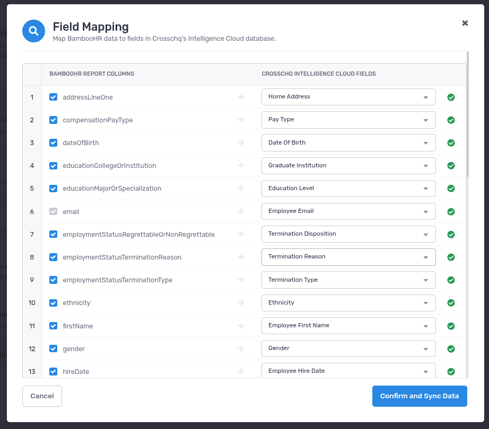489x429 pixels.
Task: Click the hireDate column label
Action: point(76,371)
